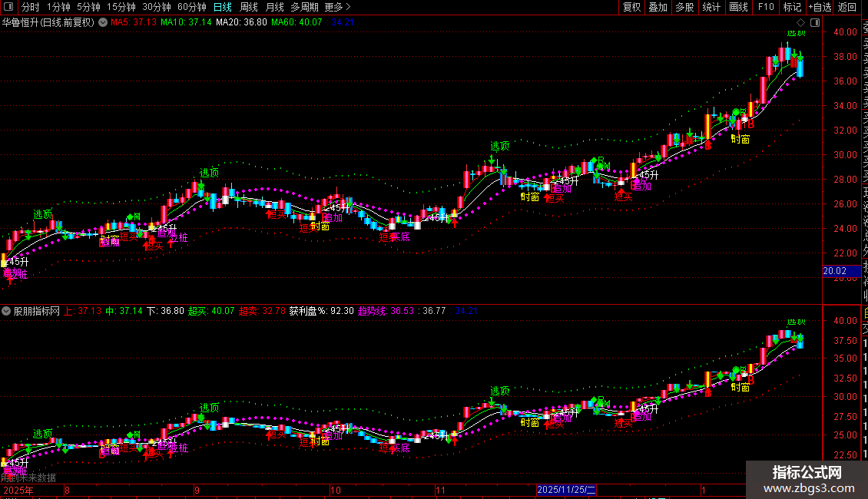Click the 华鲁恒升(日线,前复权) chart title
868x499 pixels.
click(48, 23)
